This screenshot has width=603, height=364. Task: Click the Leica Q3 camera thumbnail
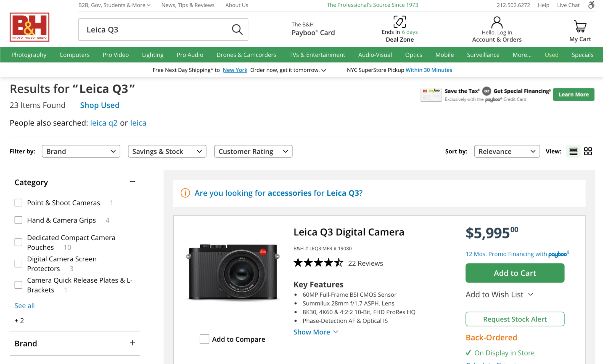(x=233, y=272)
